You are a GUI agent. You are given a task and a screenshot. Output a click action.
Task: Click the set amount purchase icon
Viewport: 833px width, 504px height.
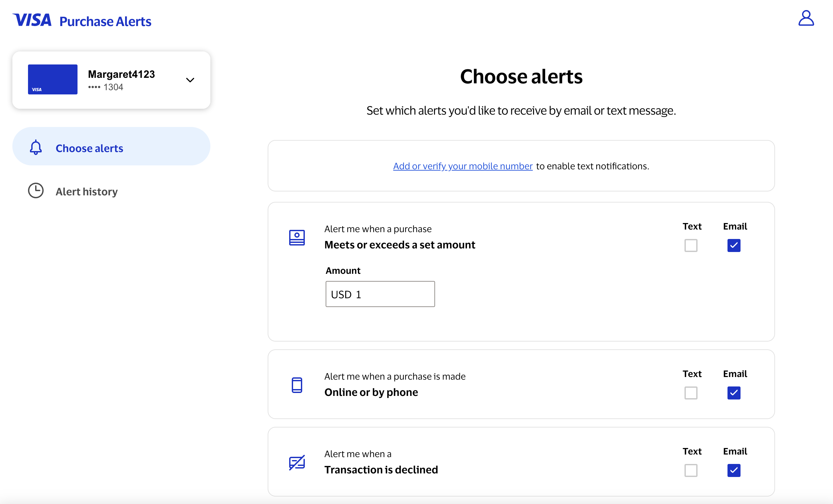(x=297, y=238)
